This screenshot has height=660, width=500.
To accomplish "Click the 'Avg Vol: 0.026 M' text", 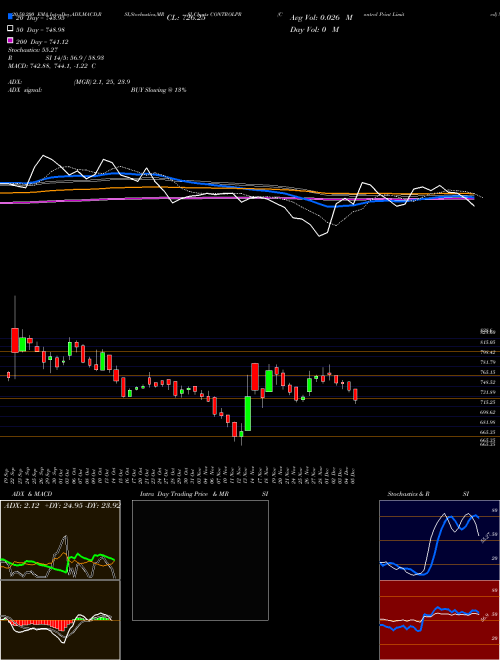I will coord(321,18).
